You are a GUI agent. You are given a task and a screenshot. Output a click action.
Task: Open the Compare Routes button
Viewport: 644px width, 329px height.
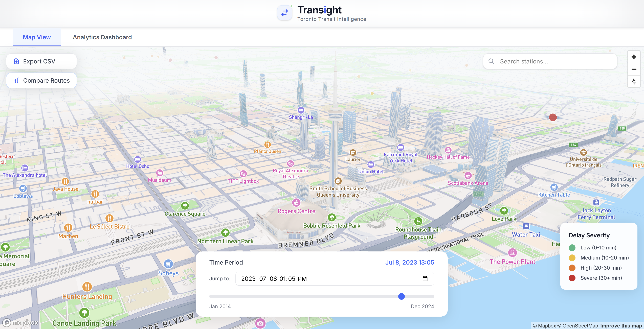[x=41, y=80]
